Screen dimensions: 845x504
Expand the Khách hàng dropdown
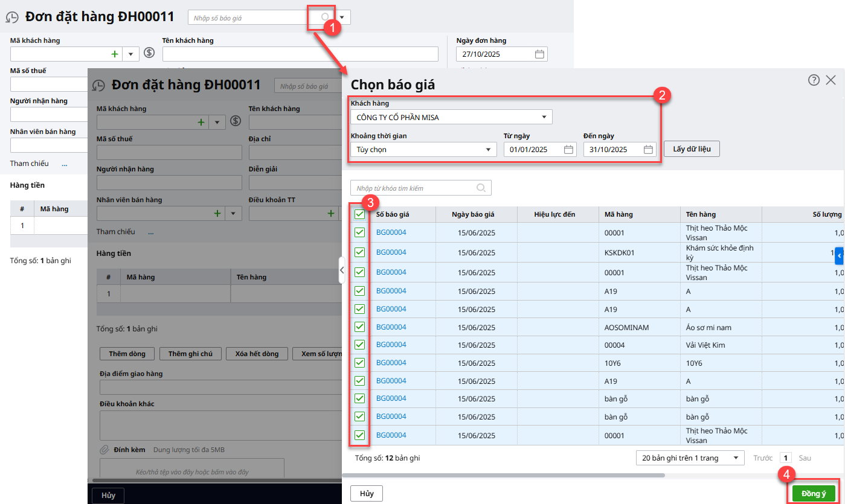pos(544,117)
